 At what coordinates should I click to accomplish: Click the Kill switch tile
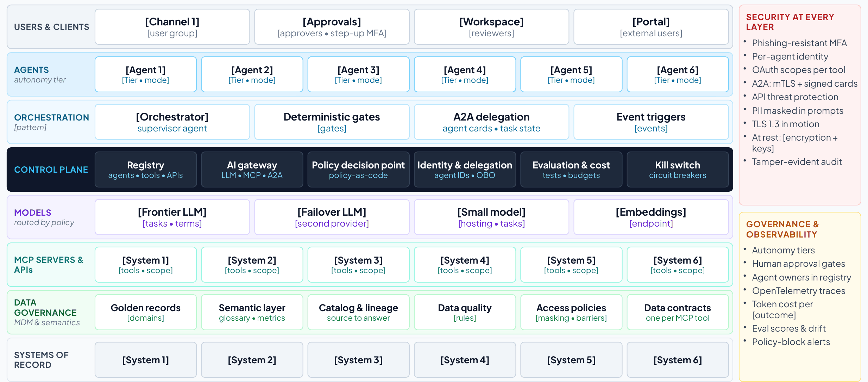pyautogui.click(x=678, y=170)
